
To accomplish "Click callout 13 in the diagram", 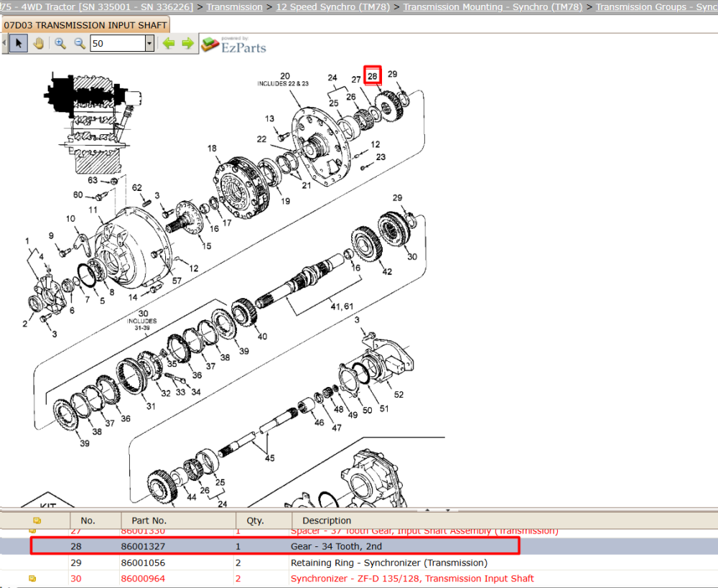I will pyautogui.click(x=269, y=118).
